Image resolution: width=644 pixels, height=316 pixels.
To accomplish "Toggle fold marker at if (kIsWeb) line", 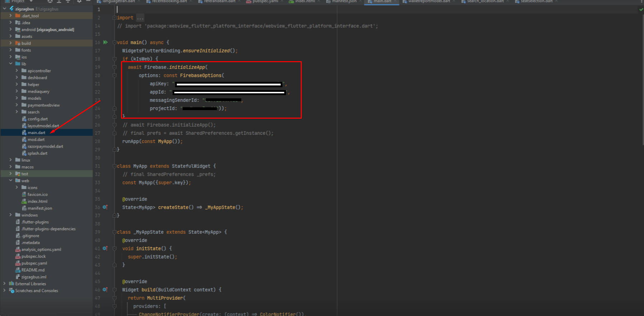I will tap(115, 59).
